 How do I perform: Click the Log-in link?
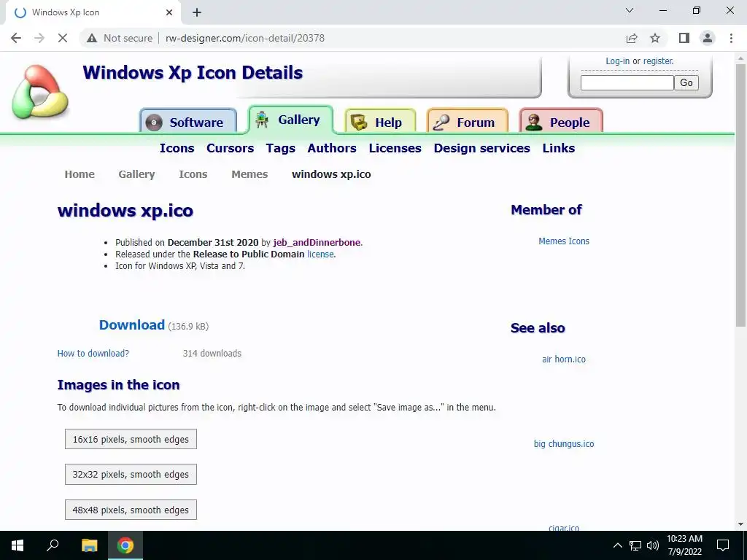617,61
